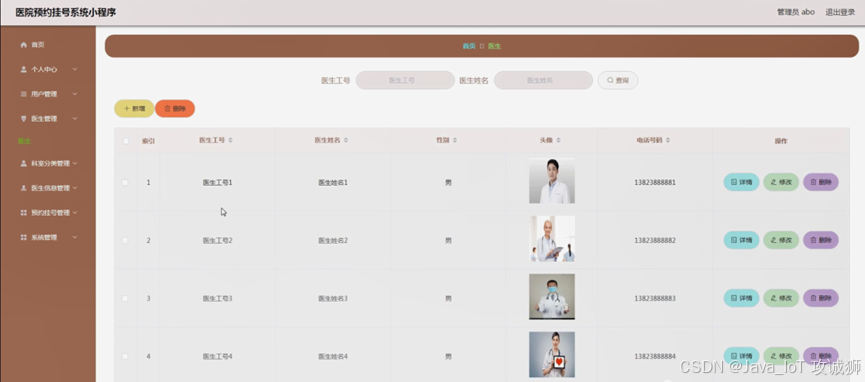Click the shield icon next to 医生管理

[x=23, y=119]
